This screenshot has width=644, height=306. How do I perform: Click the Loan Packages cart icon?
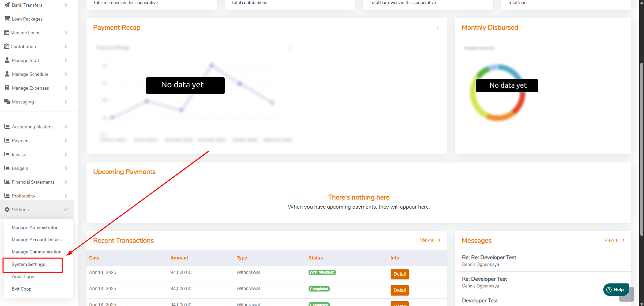click(7, 19)
